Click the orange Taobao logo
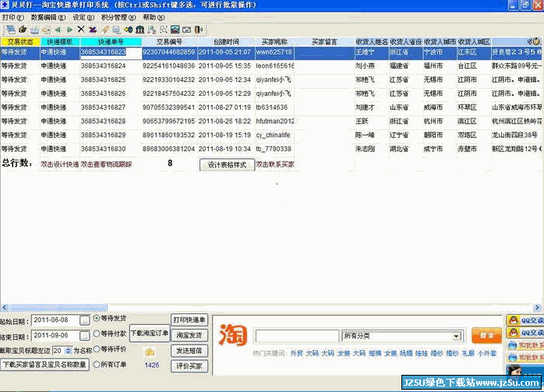 point(232,336)
